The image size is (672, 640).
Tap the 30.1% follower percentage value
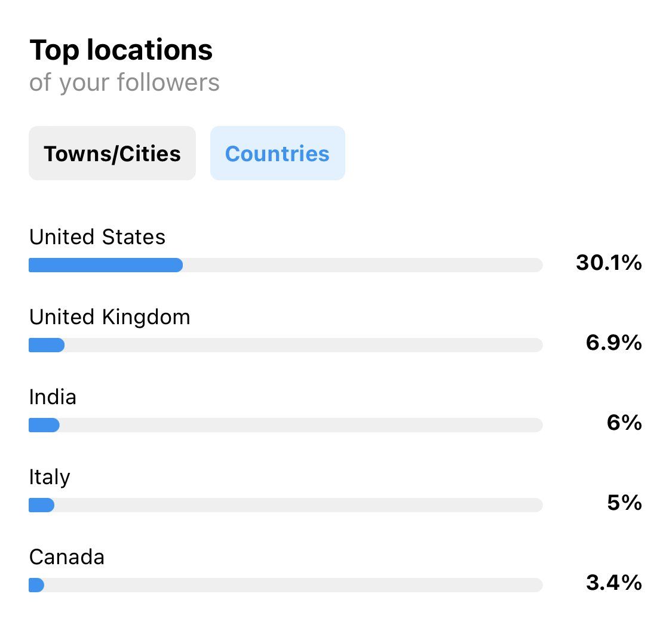[x=609, y=263]
